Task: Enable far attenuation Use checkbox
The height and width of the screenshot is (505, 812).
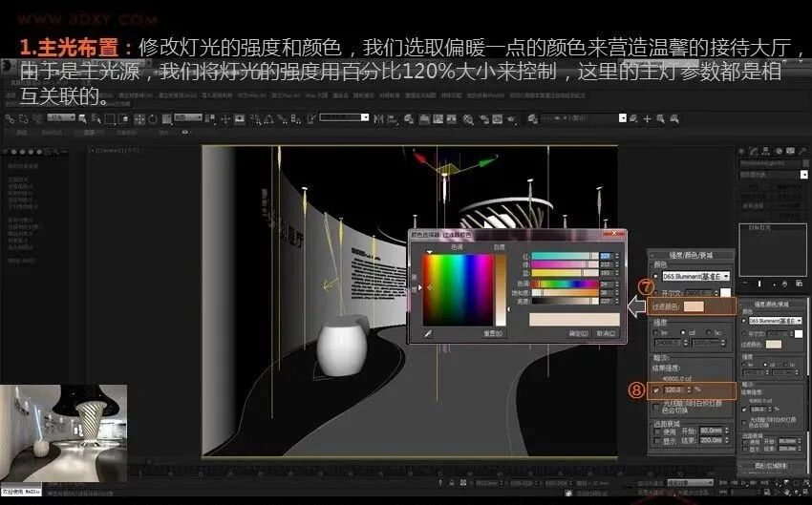Action: pos(657,431)
